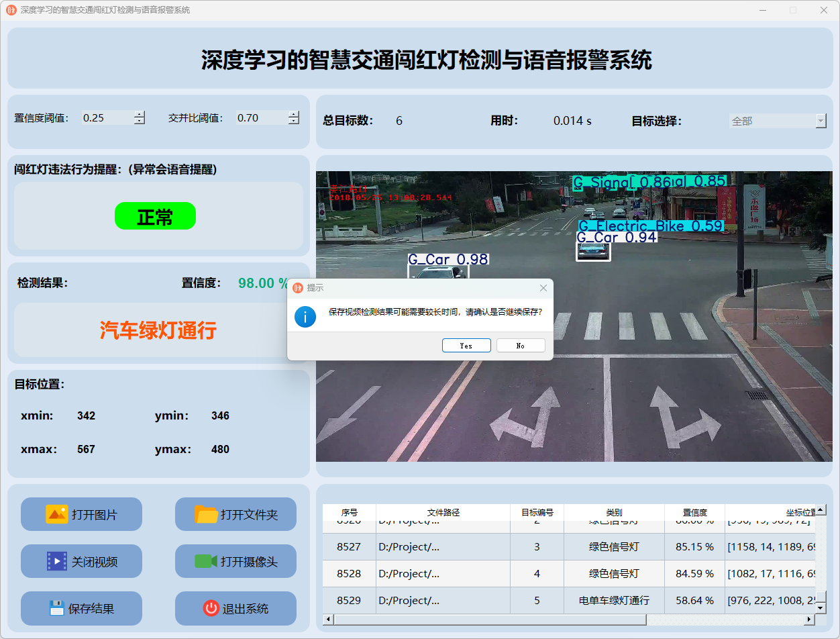The width and height of the screenshot is (840, 639).
Task: Click the green camera icon to open the webcam
Action: coord(206,561)
